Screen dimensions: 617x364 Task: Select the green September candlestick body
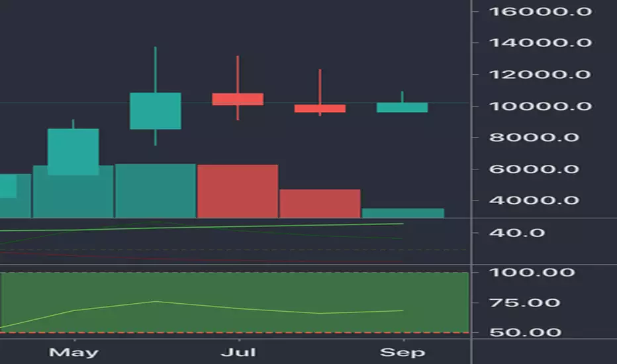coord(402,107)
